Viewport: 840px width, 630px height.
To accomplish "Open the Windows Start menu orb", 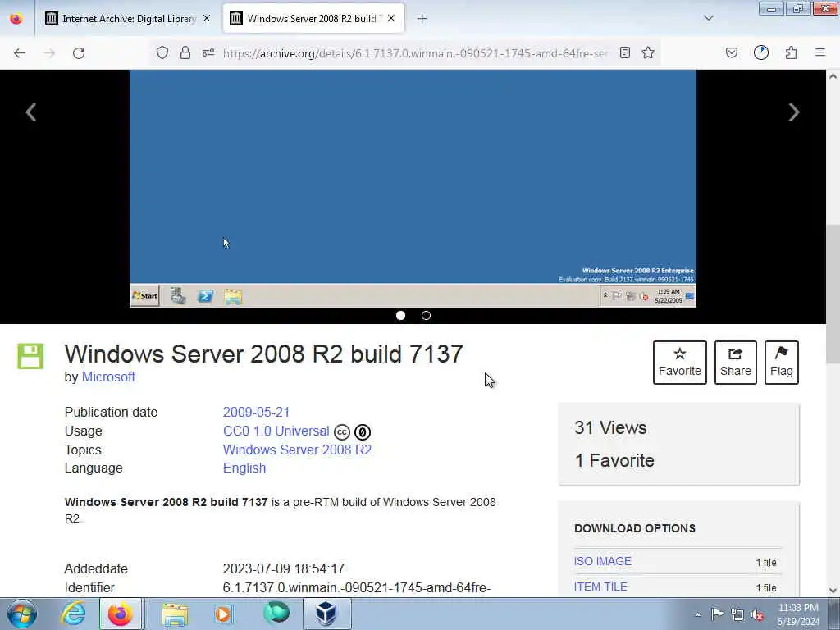I will pos(22,614).
